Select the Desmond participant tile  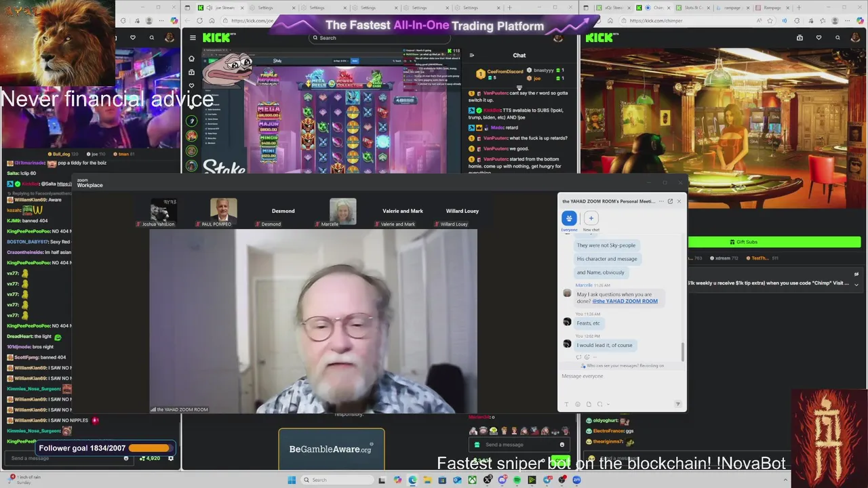[x=283, y=212]
